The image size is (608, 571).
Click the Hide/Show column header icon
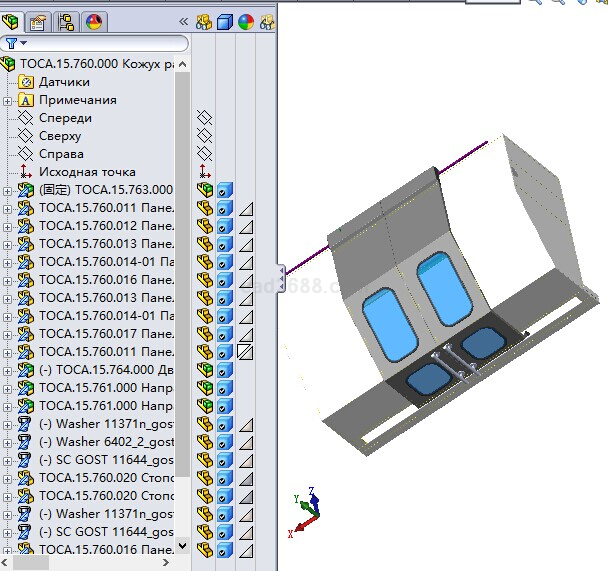(x=205, y=22)
